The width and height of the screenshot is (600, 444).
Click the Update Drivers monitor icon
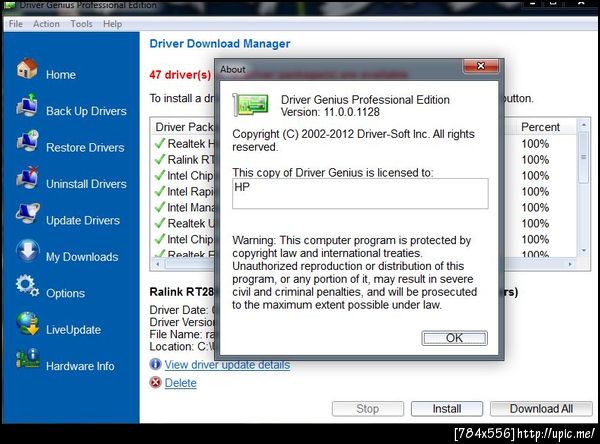point(28,214)
